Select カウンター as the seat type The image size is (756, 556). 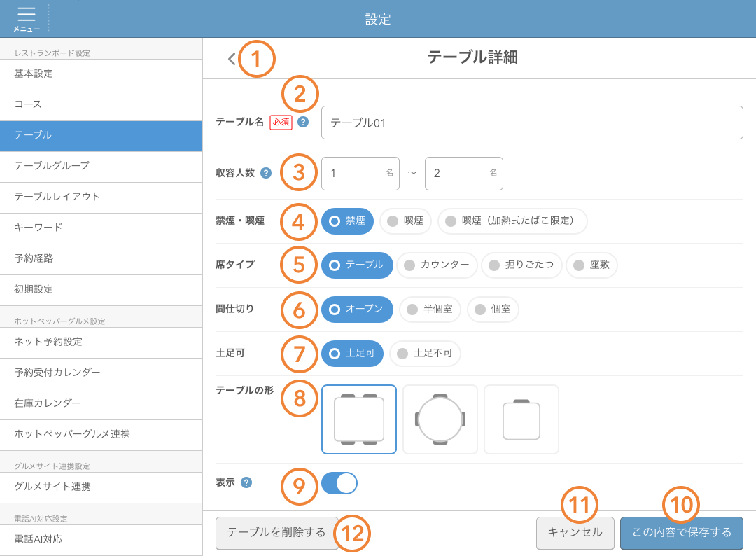point(437,265)
